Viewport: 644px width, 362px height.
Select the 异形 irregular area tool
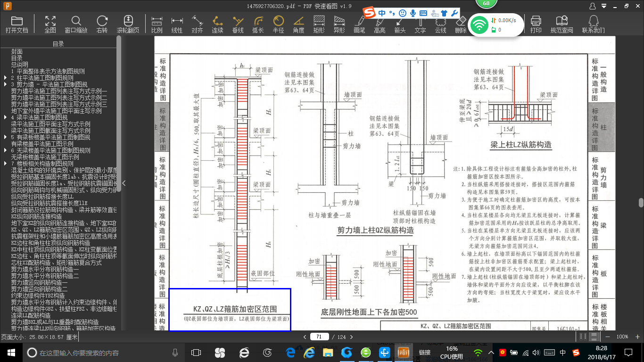click(x=339, y=25)
